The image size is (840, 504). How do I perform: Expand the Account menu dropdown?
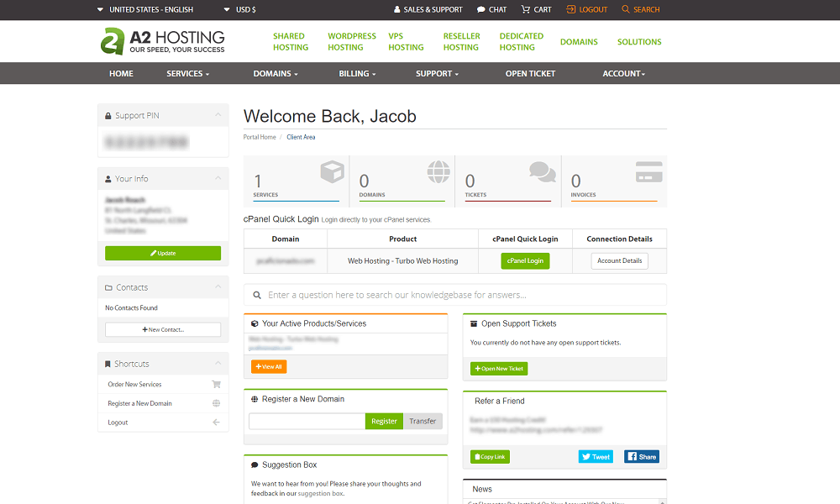[x=623, y=73]
